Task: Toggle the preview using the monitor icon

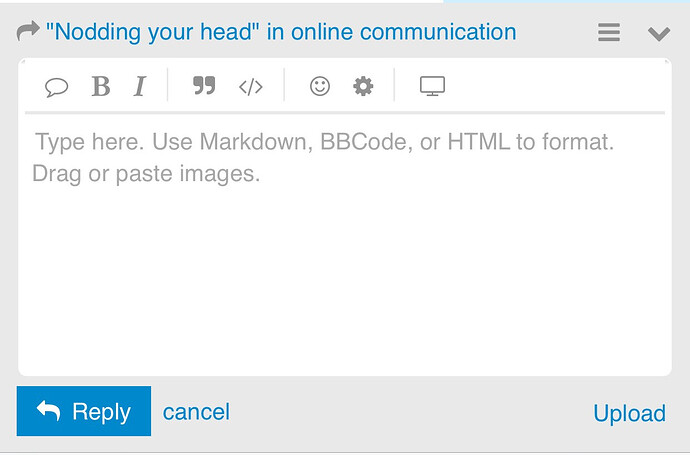Action: [x=432, y=86]
